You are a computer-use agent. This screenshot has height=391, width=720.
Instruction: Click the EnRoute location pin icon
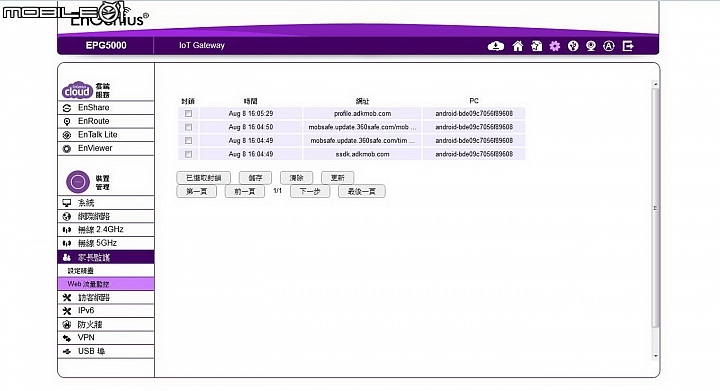click(x=67, y=121)
